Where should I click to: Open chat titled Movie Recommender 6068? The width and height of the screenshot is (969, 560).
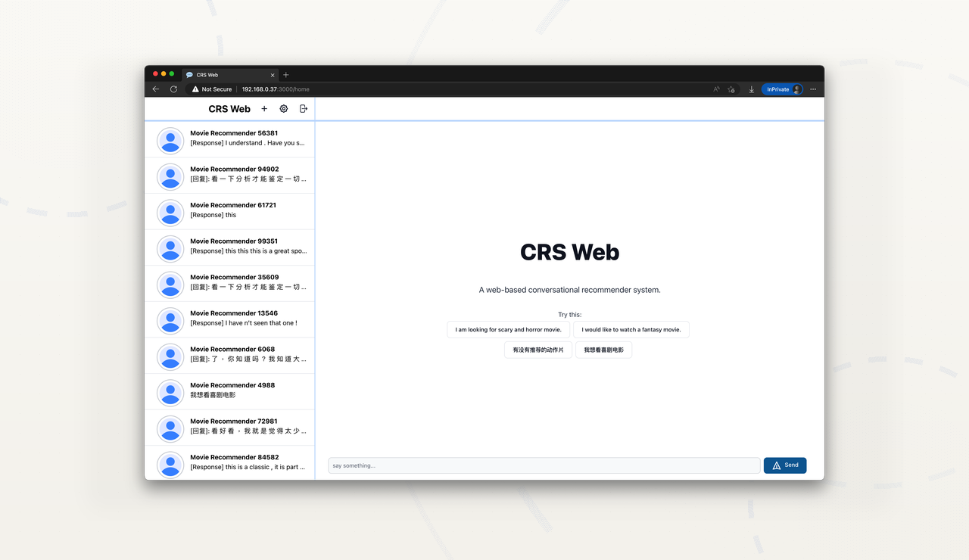[232, 350]
